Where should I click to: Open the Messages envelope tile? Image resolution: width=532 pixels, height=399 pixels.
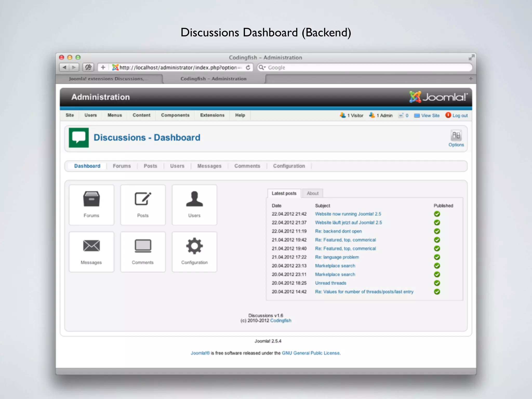(x=91, y=252)
